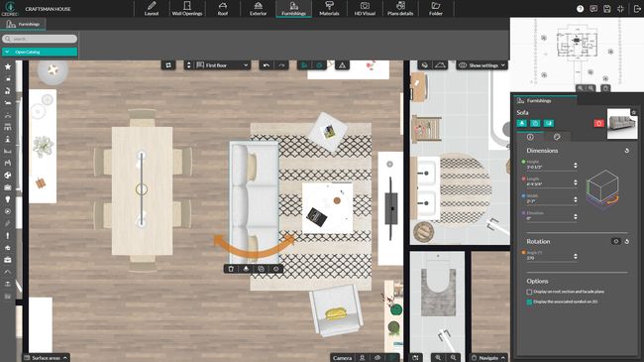Adjust the Elevation stepper arrows

576,216
